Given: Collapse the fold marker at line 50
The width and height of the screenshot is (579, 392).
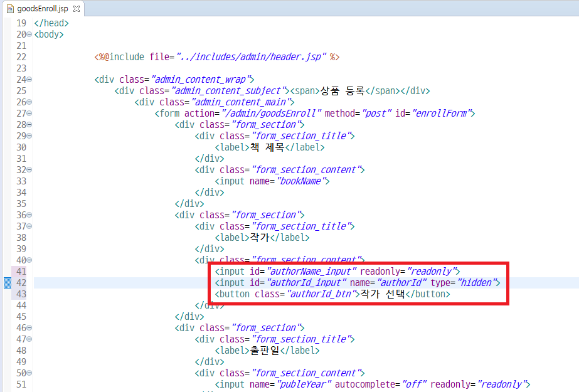Looking at the screenshot, I should 29,373.
